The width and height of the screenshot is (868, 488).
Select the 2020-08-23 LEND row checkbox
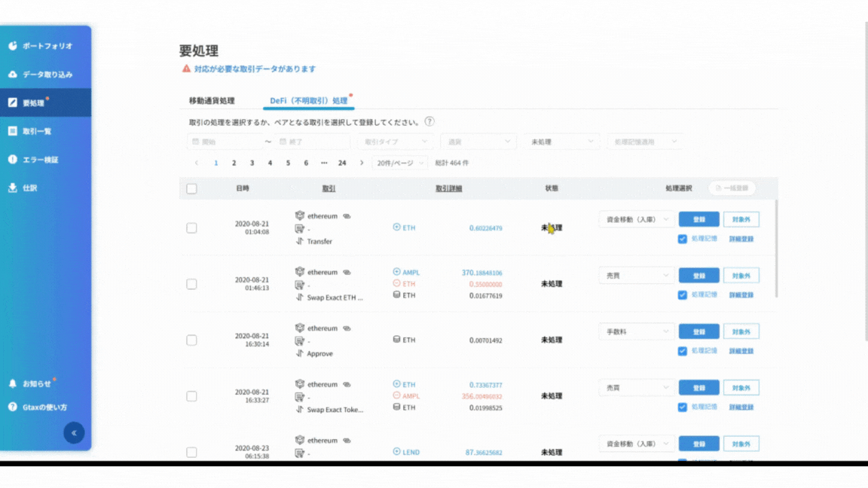pos(191,452)
